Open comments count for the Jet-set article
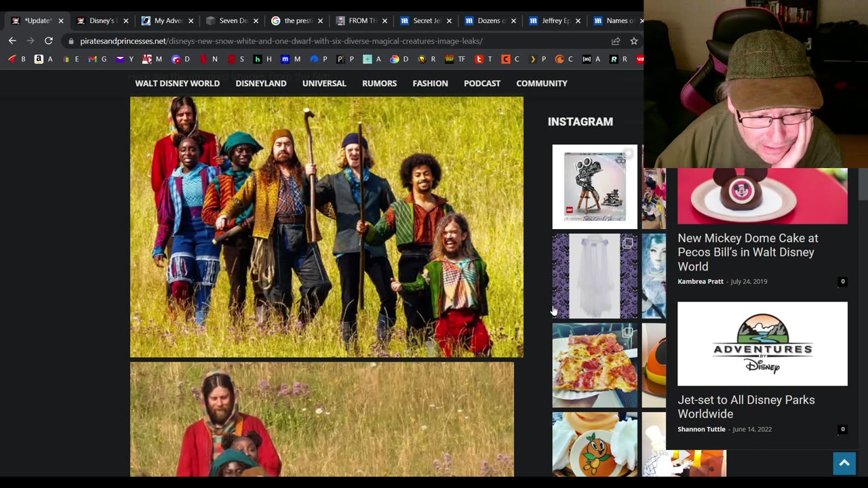 coord(843,429)
